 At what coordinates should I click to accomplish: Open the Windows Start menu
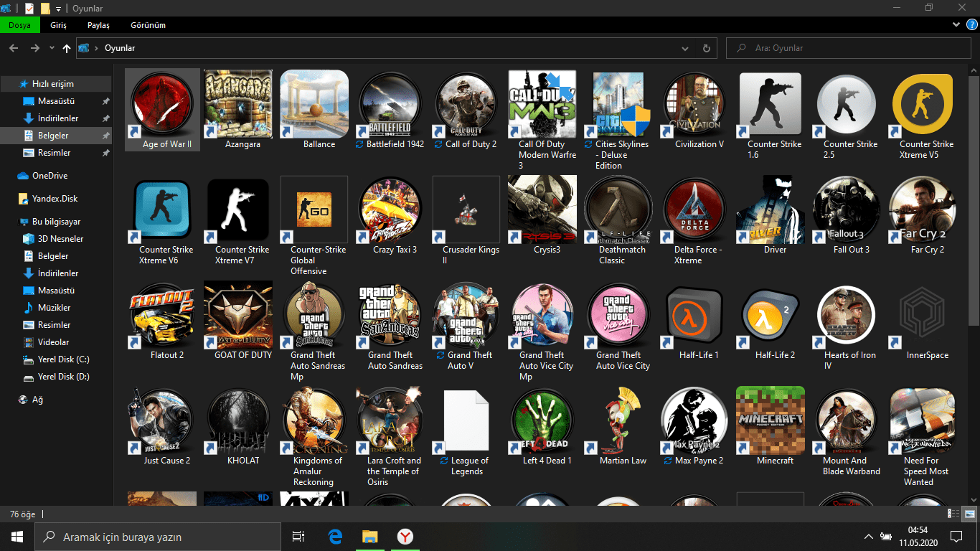click(x=17, y=537)
